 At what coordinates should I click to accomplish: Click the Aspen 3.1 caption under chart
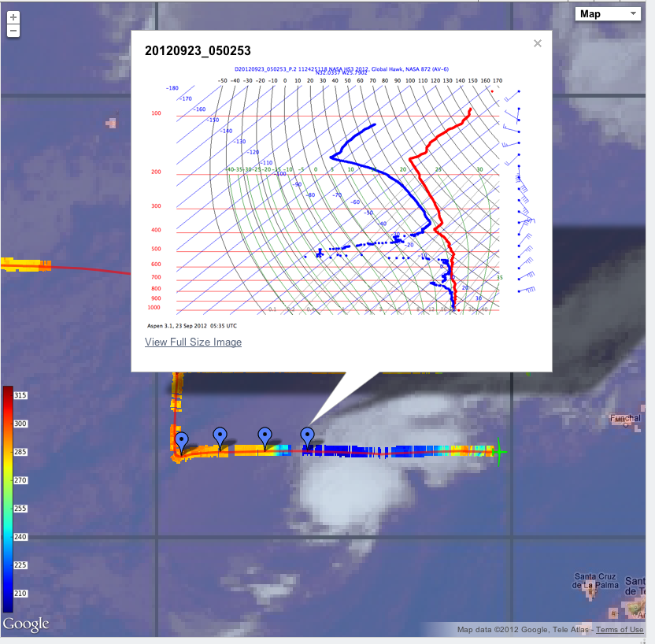tap(191, 325)
